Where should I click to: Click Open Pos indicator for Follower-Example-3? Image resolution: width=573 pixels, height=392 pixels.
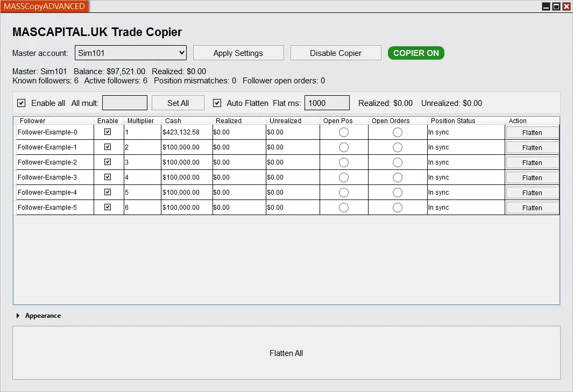tap(343, 177)
